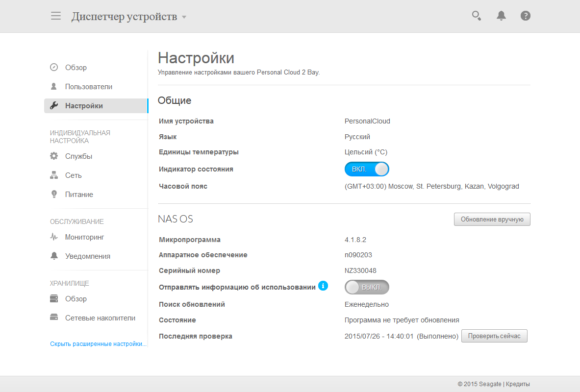Click the help question mark icon
Viewport: 580px width, 392px height.
pyautogui.click(x=525, y=16)
